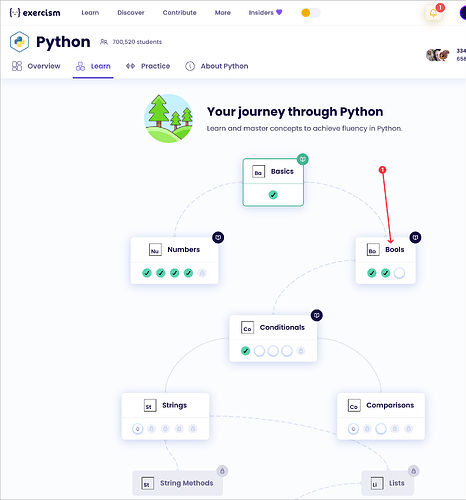This screenshot has height=500, width=466.
Task: Open the Conditionals concept
Action: tap(273, 338)
